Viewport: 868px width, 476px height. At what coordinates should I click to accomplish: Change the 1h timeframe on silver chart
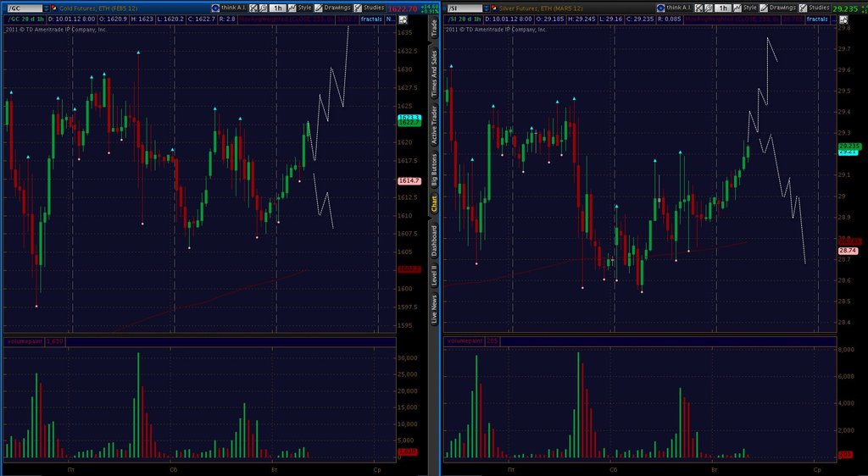[723, 8]
